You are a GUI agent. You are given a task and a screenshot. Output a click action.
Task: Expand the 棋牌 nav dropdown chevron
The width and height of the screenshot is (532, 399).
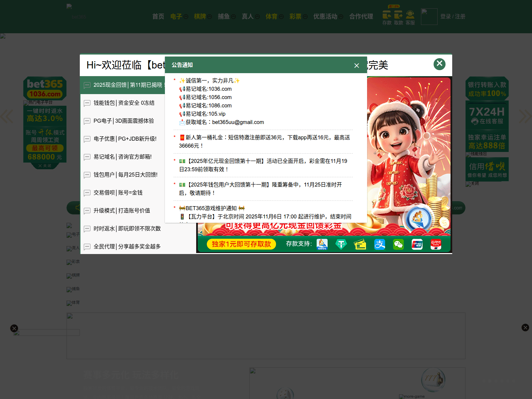click(x=210, y=17)
